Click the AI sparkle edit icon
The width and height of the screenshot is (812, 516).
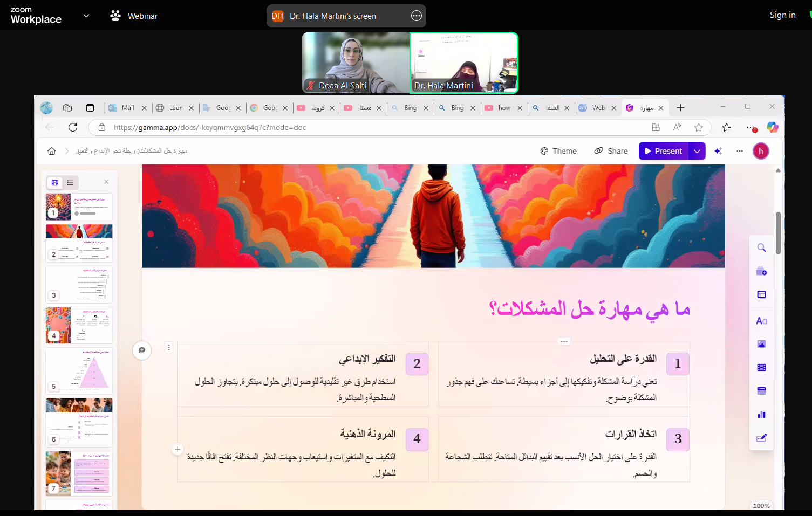[x=718, y=152]
